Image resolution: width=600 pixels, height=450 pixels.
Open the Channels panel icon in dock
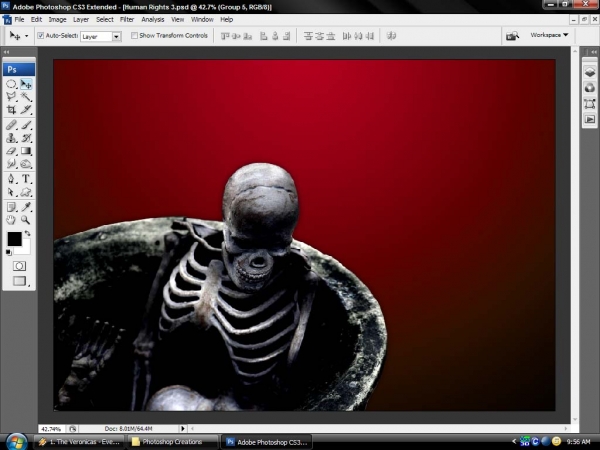tap(590, 88)
